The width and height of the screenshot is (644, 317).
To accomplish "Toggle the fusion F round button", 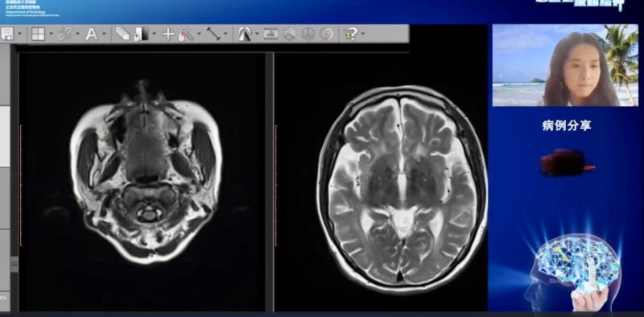I will click(327, 34).
